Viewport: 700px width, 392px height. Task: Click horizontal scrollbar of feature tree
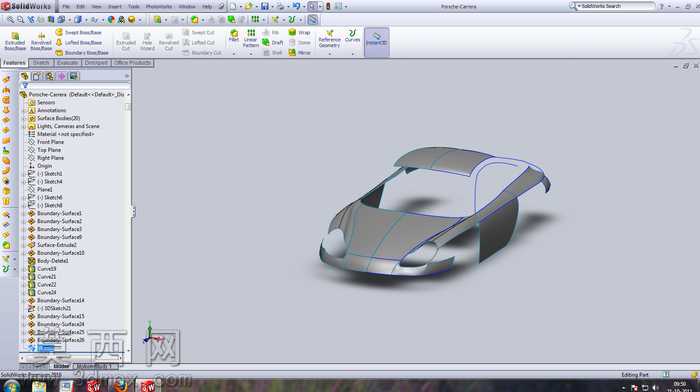[71, 358]
